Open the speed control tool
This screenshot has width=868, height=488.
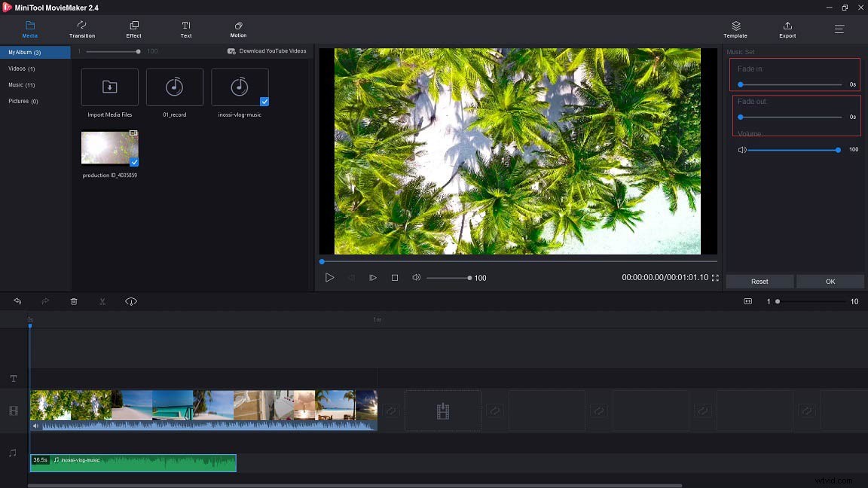tap(130, 301)
